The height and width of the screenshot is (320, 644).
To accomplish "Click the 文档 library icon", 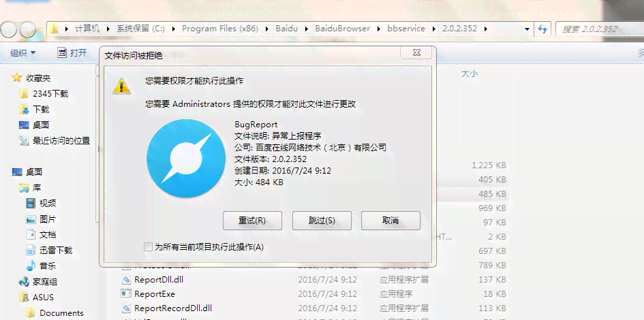I will 31,234.
